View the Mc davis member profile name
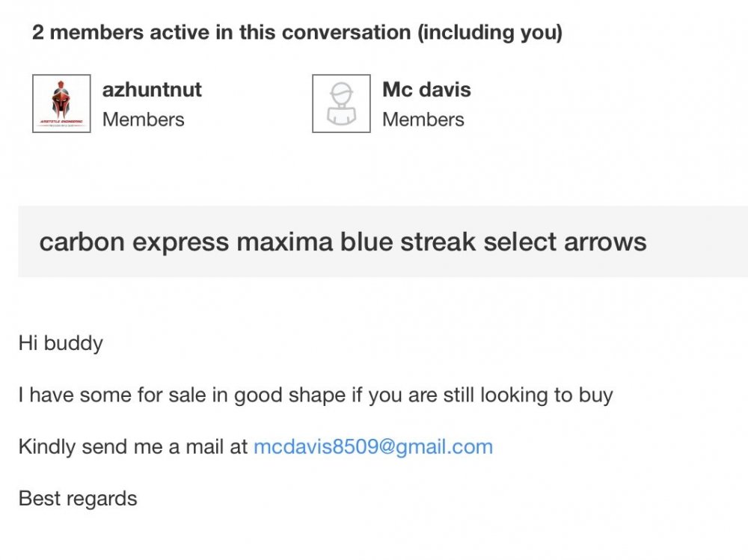Image resolution: width=748 pixels, height=560 pixels. point(426,90)
